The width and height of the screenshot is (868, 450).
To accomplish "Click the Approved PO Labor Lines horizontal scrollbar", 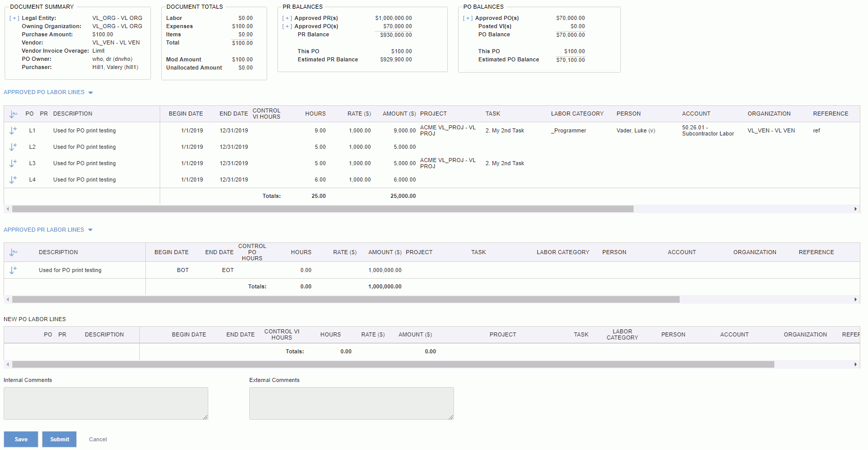I will 323,209.
